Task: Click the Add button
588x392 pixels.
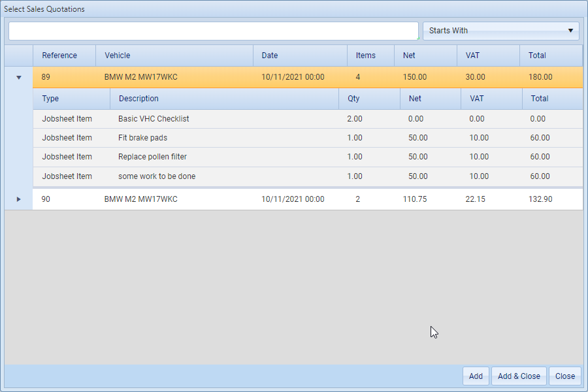Action: pos(476,376)
